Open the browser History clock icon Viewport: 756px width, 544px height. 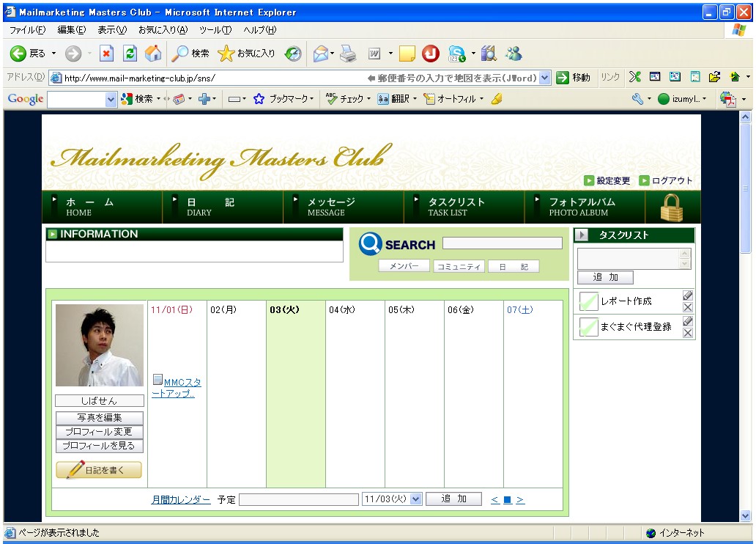pyautogui.click(x=293, y=53)
